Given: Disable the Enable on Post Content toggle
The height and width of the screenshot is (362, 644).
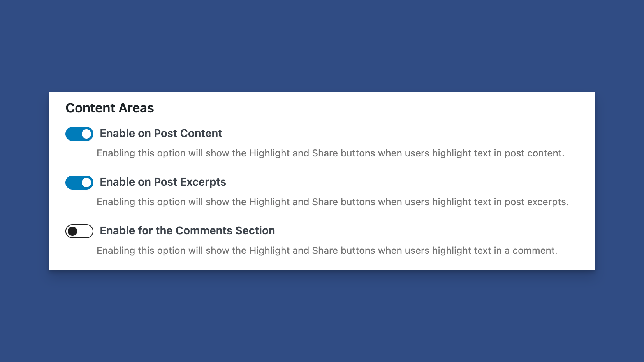Looking at the screenshot, I should 79,134.
